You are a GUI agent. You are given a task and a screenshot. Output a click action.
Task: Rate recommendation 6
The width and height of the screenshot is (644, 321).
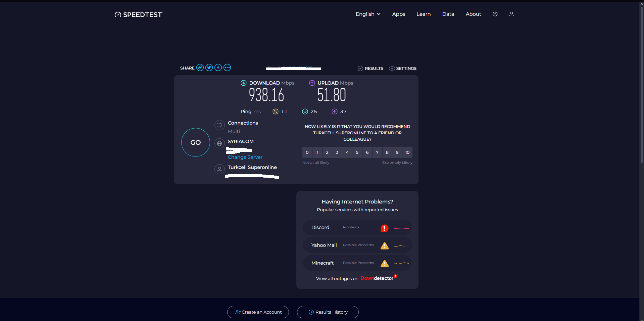click(x=367, y=152)
